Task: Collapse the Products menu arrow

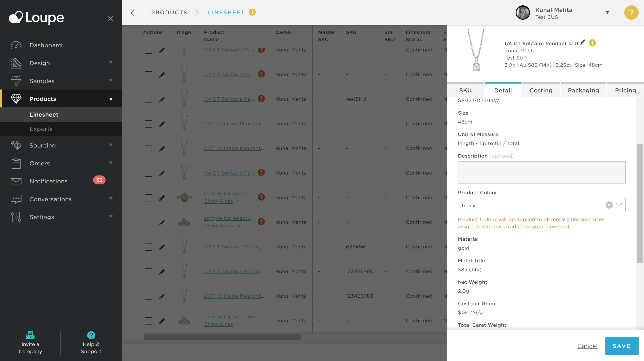Action: pyautogui.click(x=111, y=99)
